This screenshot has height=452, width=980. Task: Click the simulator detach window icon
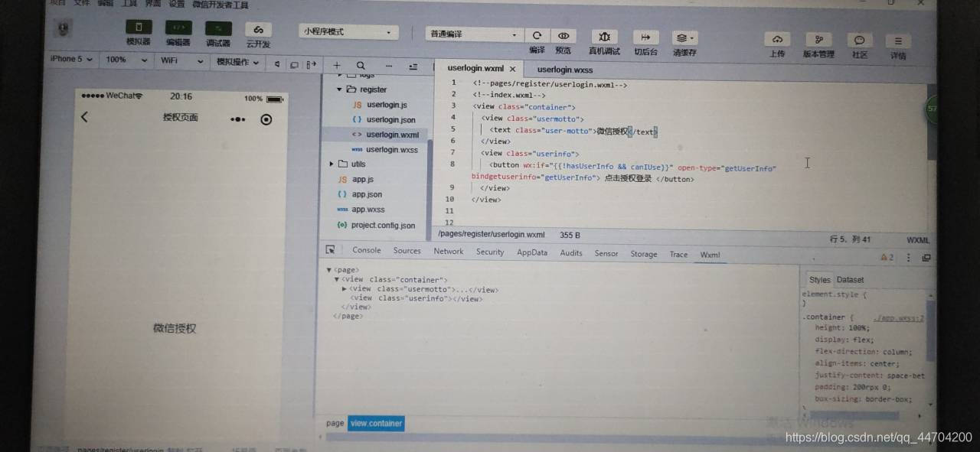point(294,65)
